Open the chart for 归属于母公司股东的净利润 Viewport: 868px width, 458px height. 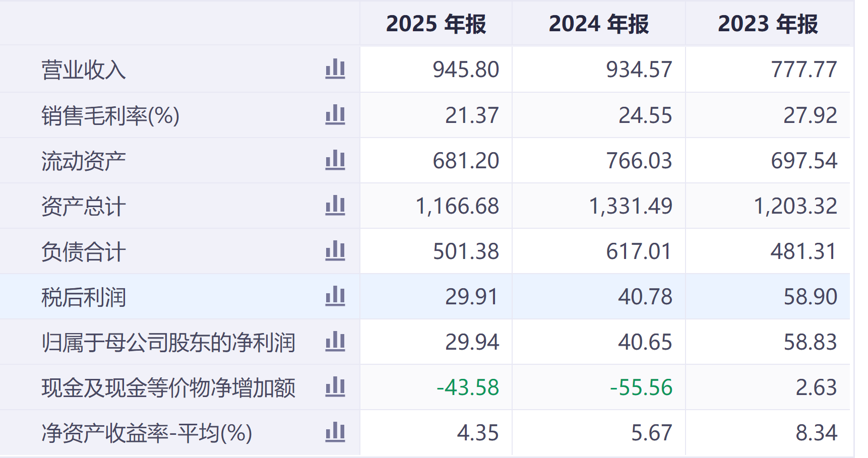(x=336, y=342)
